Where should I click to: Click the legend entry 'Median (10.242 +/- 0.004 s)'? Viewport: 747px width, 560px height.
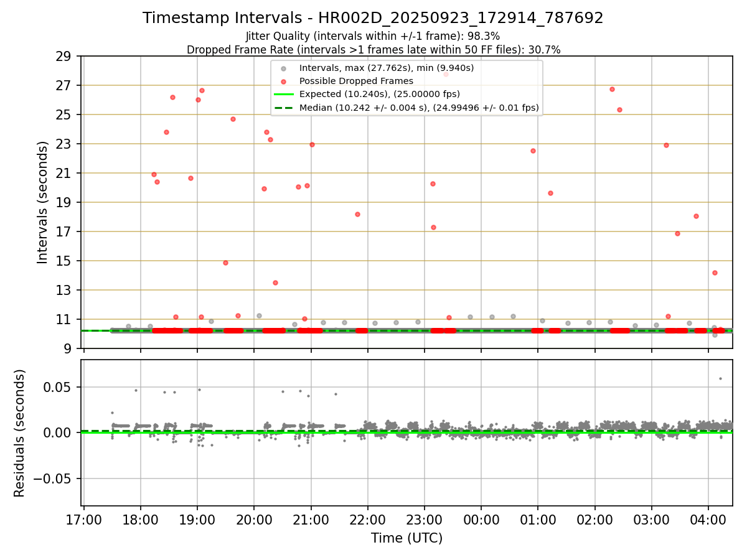click(419, 108)
